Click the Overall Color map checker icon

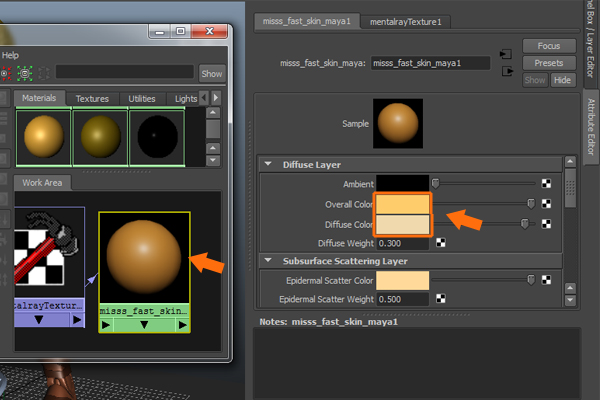point(546,203)
